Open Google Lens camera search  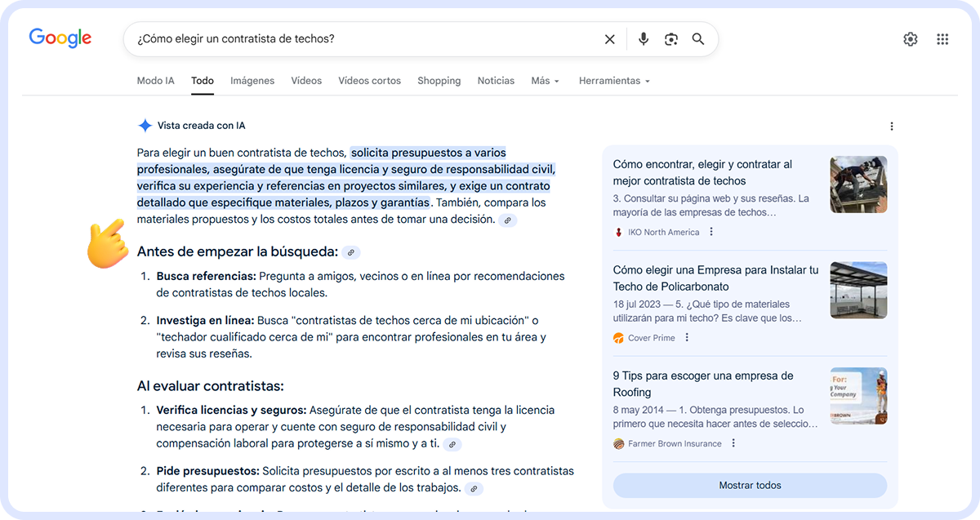click(670, 38)
